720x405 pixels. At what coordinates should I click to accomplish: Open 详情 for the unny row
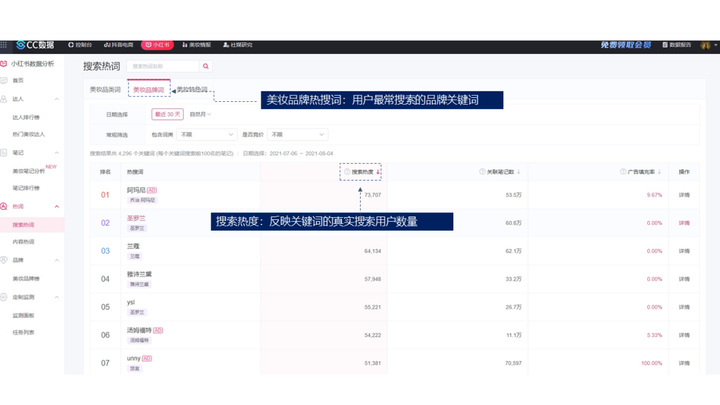point(684,363)
